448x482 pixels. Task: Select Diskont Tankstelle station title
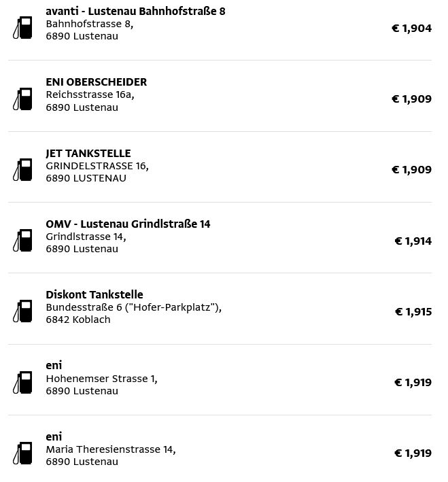click(x=94, y=295)
